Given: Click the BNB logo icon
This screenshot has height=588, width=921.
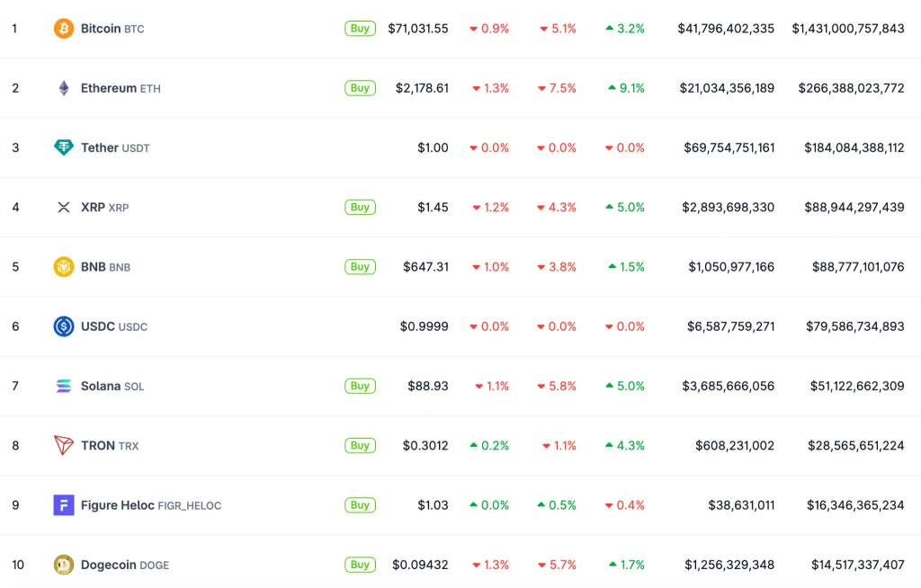Looking at the screenshot, I should 63,267.
